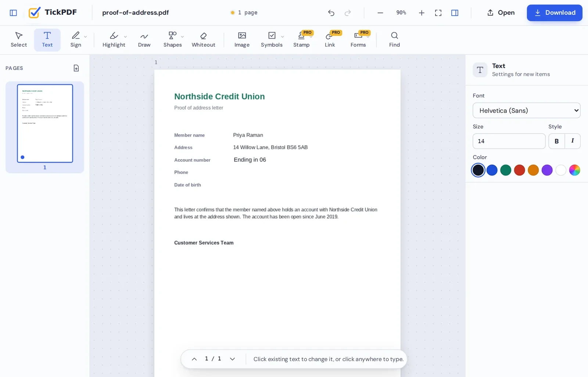Open the Find search tool
Image resolution: width=588 pixels, height=377 pixels.
[x=394, y=40]
